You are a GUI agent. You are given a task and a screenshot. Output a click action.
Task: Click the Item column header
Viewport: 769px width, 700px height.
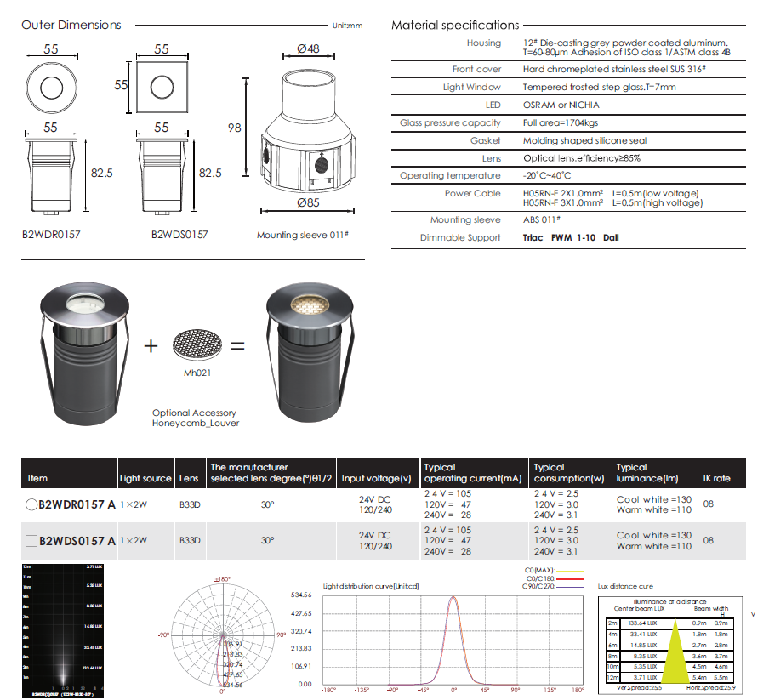38,478
